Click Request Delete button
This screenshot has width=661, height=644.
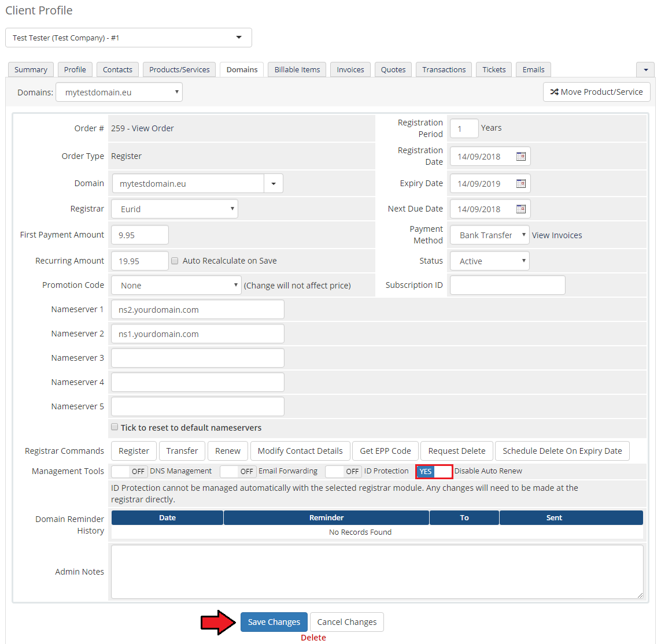coord(457,451)
